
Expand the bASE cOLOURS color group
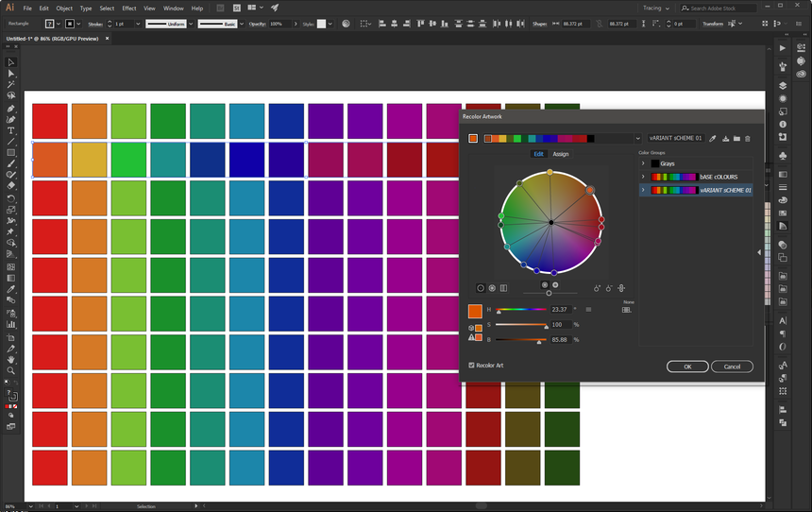(x=643, y=177)
